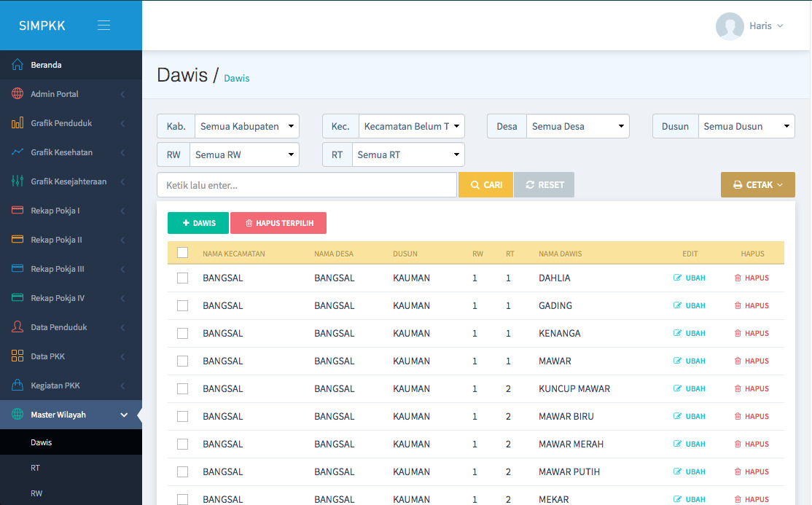Click the Data Penduduk person icon
812x505 pixels.
tap(17, 327)
